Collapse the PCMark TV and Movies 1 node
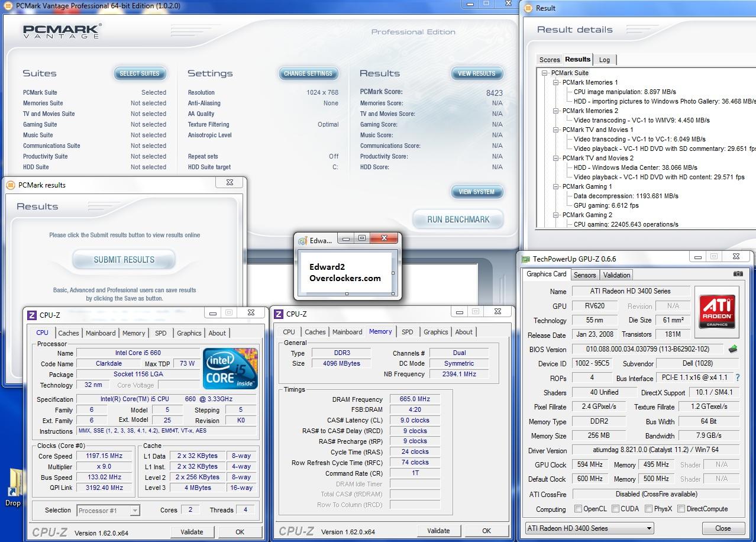The height and width of the screenshot is (542, 756). point(555,130)
